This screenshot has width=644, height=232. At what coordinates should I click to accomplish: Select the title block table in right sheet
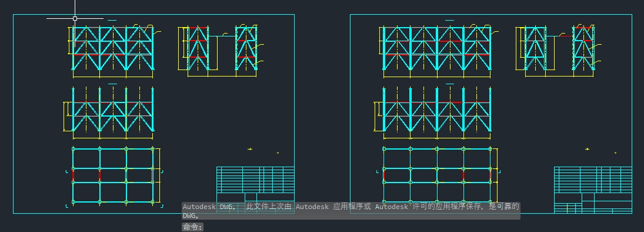(593, 190)
